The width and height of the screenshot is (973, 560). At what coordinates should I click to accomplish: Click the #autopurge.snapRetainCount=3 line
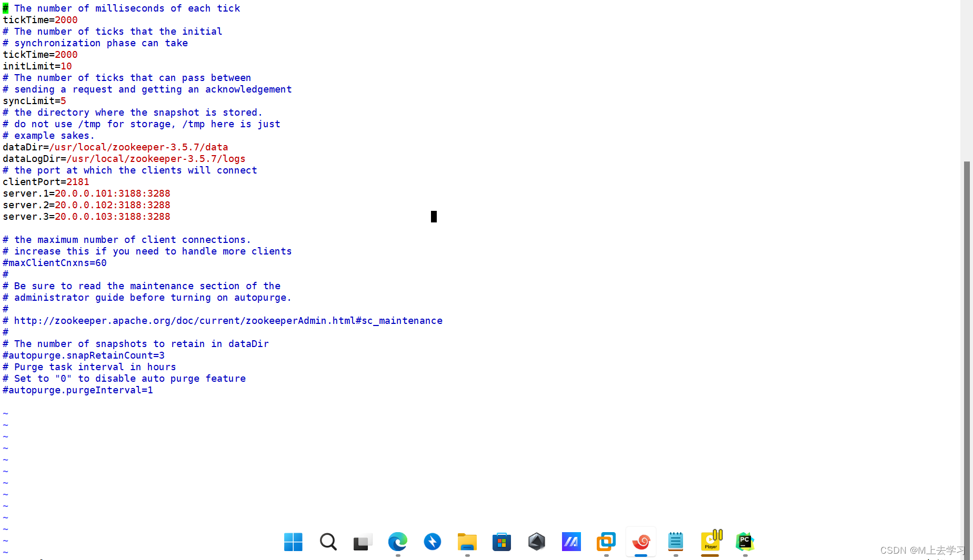pyautogui.click(x=84, y=355)
